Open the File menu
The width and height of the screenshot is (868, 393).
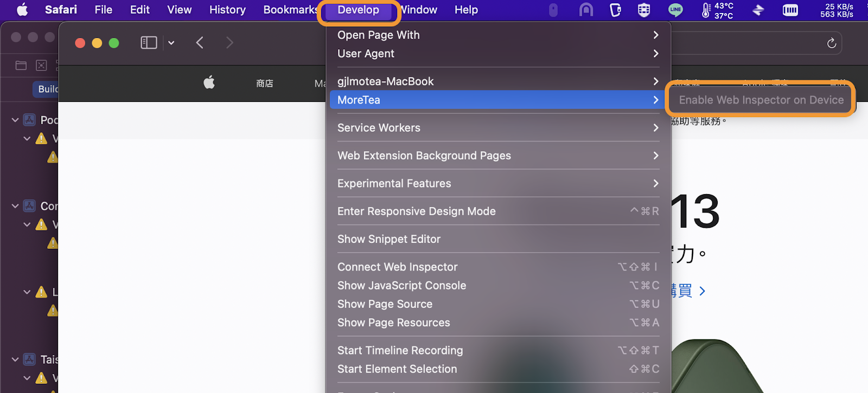103,10
